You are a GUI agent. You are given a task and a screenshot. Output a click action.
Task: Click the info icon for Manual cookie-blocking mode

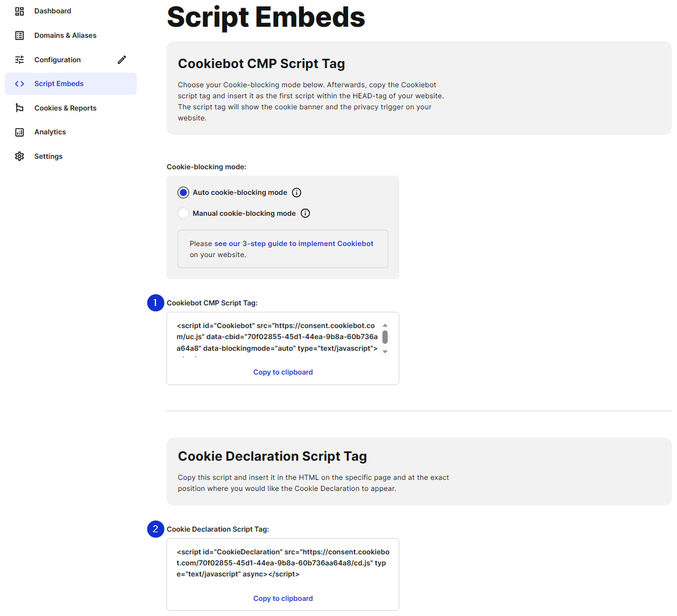(x=306, y=213)
